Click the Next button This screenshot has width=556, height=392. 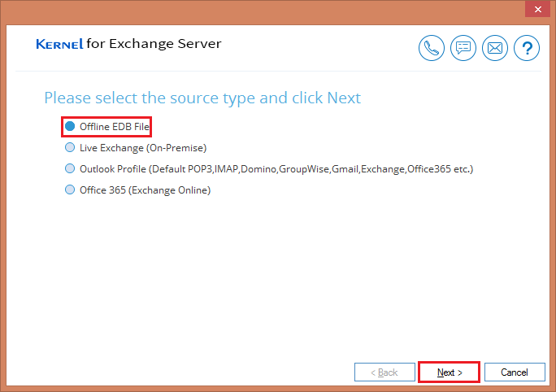[449, 372]
